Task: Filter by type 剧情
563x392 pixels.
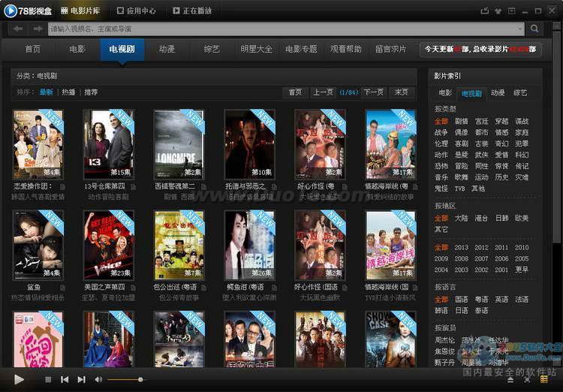Action: click(x=462, y=122)
